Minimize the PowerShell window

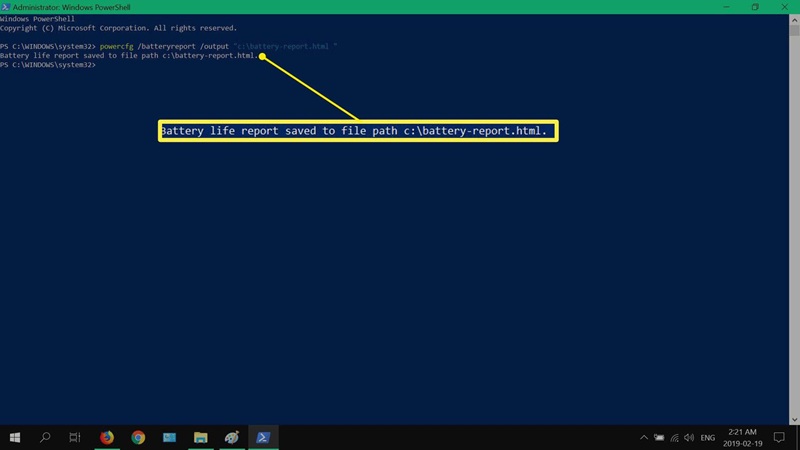pyautogui.click(x=726, y=7)
